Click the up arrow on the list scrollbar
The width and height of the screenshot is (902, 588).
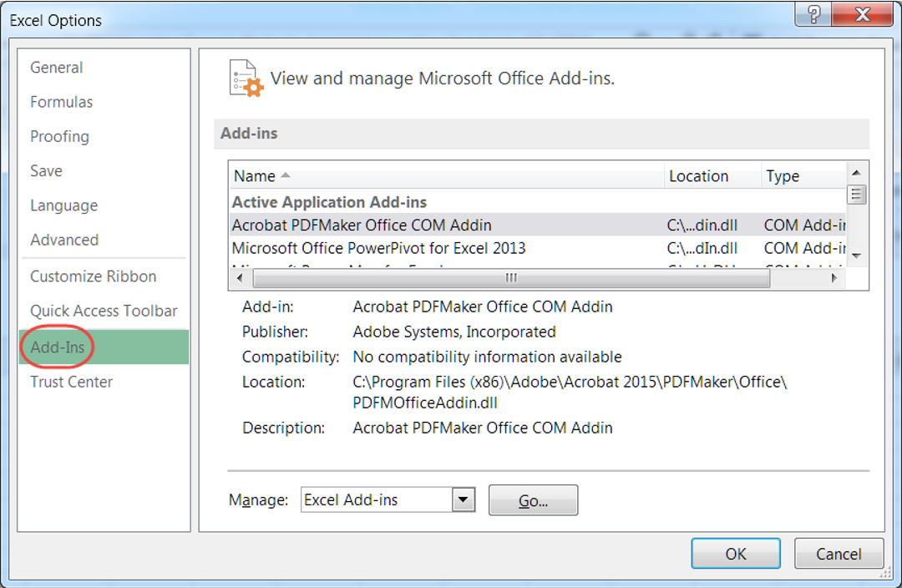click(x=856, y=173)
